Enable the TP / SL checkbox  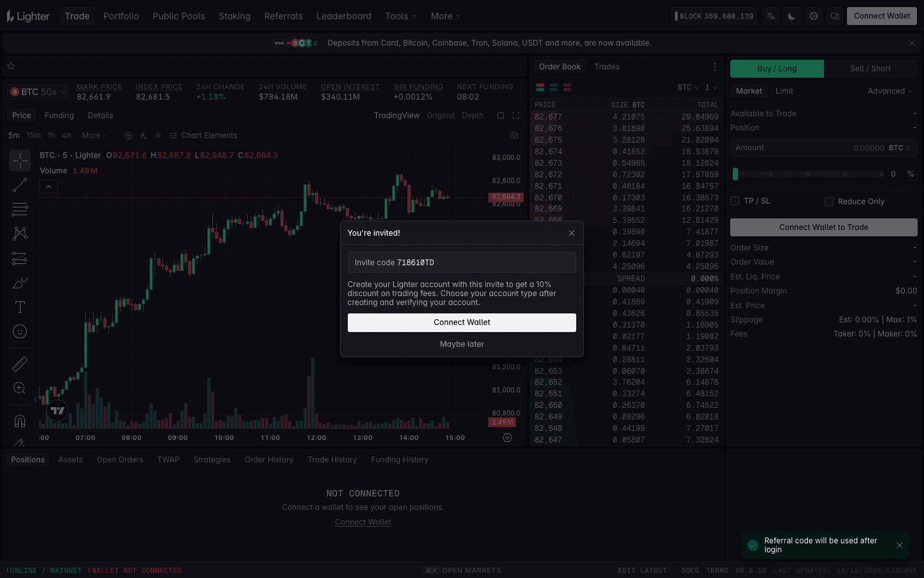pos(735,201)
